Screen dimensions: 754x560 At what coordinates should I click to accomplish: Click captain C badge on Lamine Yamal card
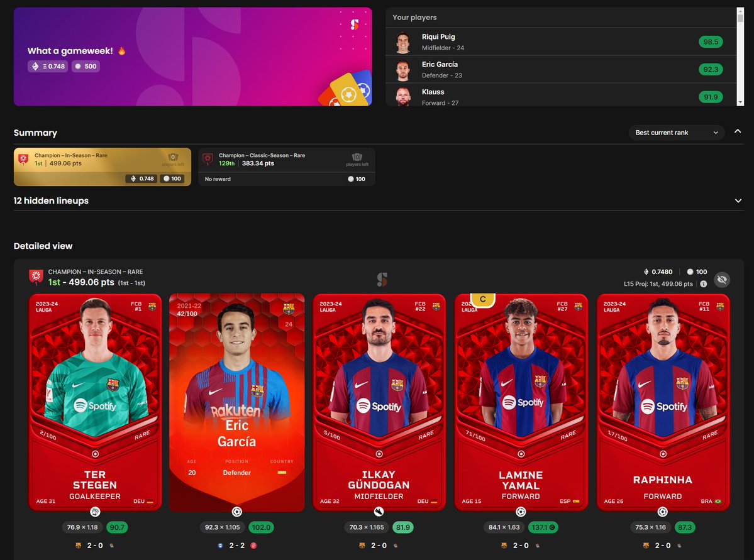tap(483, 299)
